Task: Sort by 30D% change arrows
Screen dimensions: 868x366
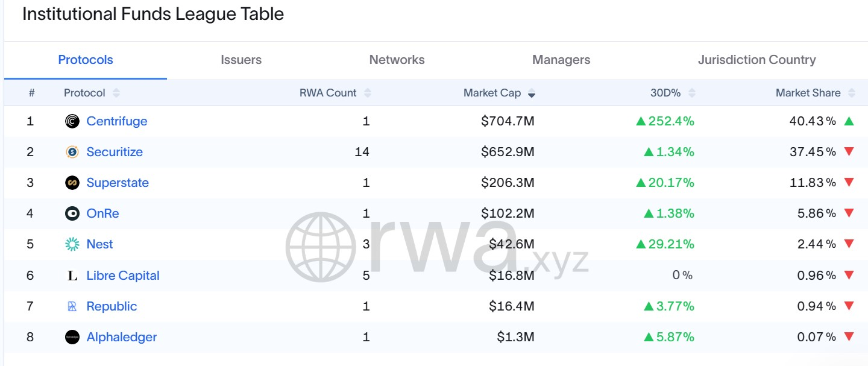Action: [692, 93]
